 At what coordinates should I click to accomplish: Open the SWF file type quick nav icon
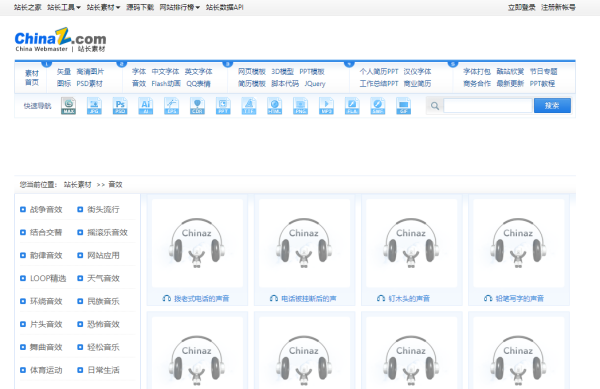(x=378, y=106)
